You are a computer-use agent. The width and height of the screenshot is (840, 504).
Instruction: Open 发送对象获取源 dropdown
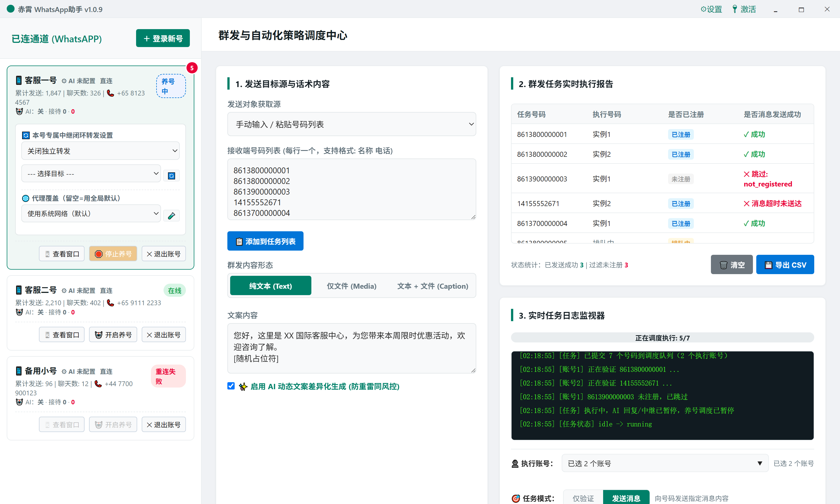(351, 124)
